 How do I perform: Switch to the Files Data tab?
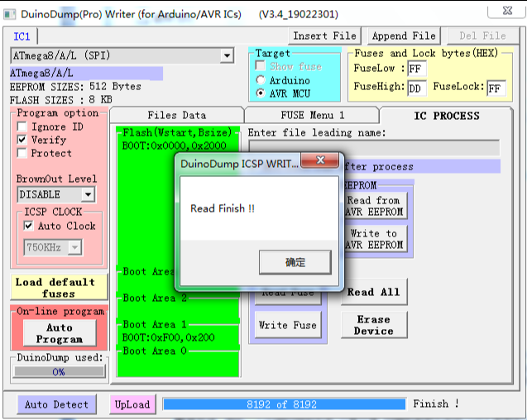click(x=177, y=115)
